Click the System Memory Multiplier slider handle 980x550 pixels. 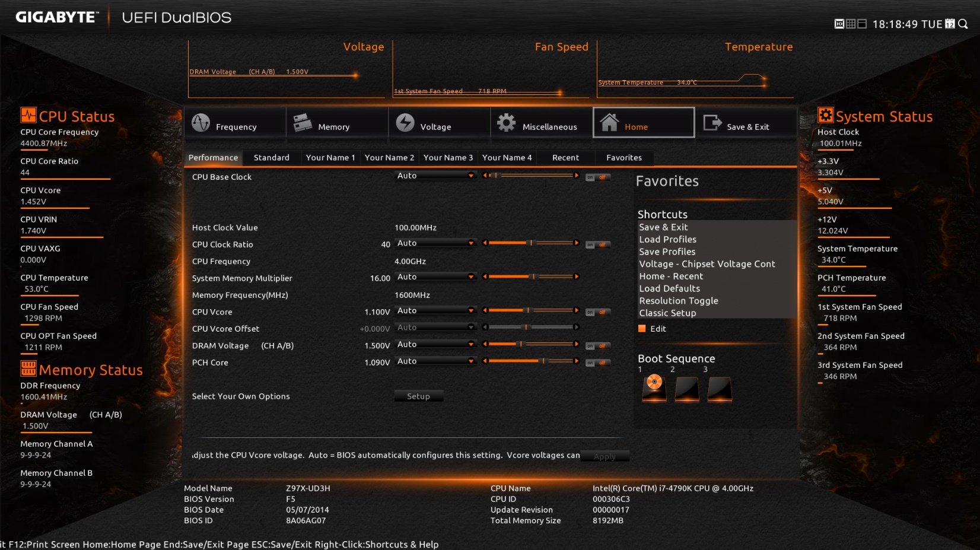[533, 276]
